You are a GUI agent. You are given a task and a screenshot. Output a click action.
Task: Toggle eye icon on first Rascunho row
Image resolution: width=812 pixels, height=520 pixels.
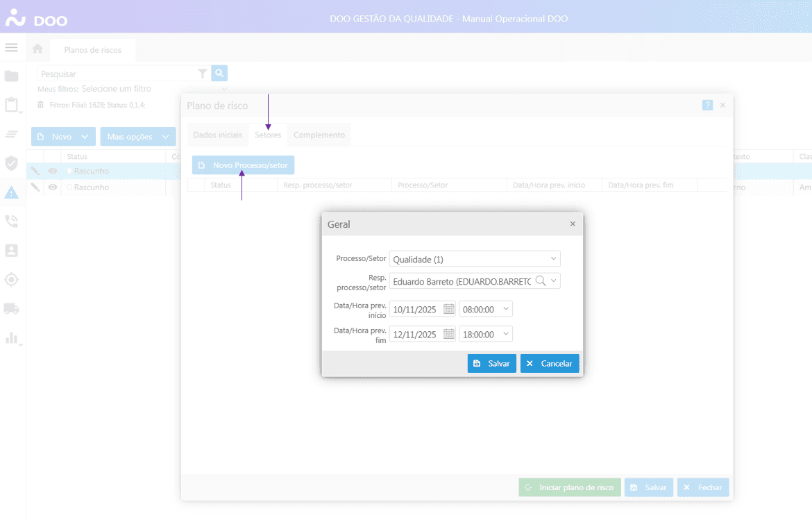click(52, 171)
